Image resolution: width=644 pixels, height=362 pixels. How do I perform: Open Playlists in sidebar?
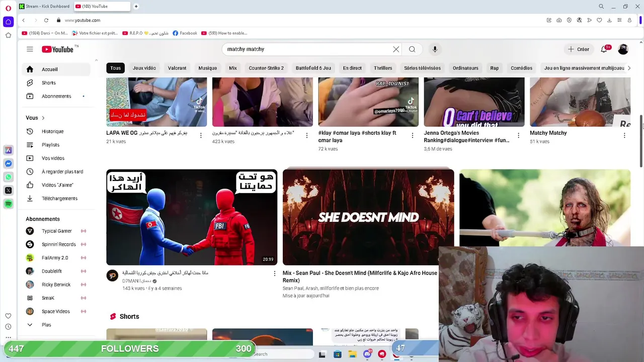click(x=56, y=145)
